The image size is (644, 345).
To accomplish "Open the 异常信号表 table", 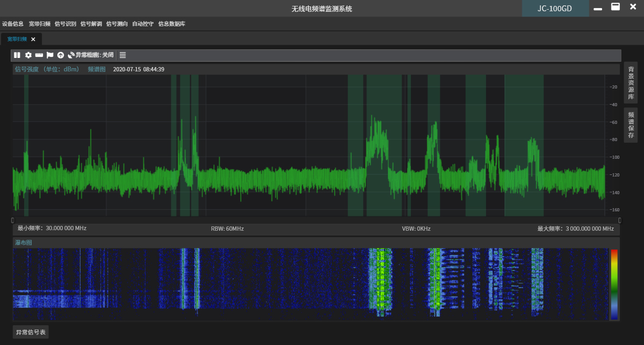I will tap(31, 333).
